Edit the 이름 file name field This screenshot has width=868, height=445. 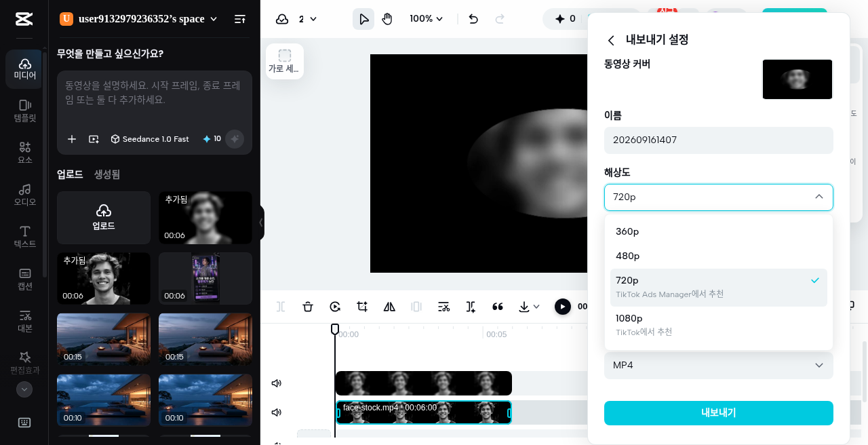point(719,140)
